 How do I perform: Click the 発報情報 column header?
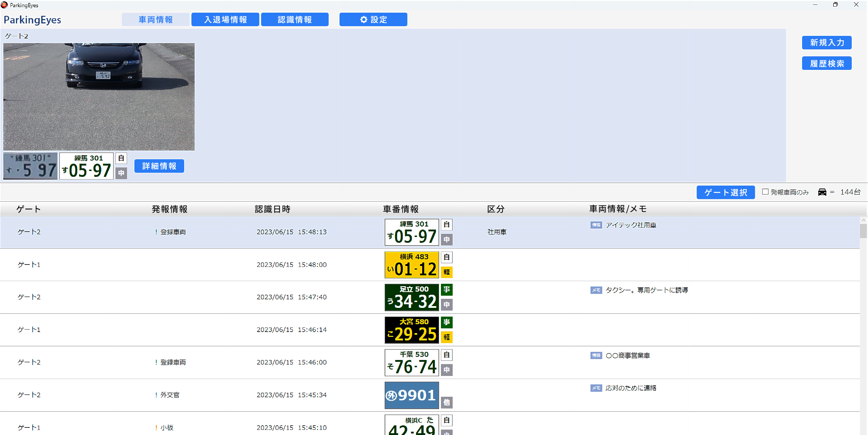[169, 209]
